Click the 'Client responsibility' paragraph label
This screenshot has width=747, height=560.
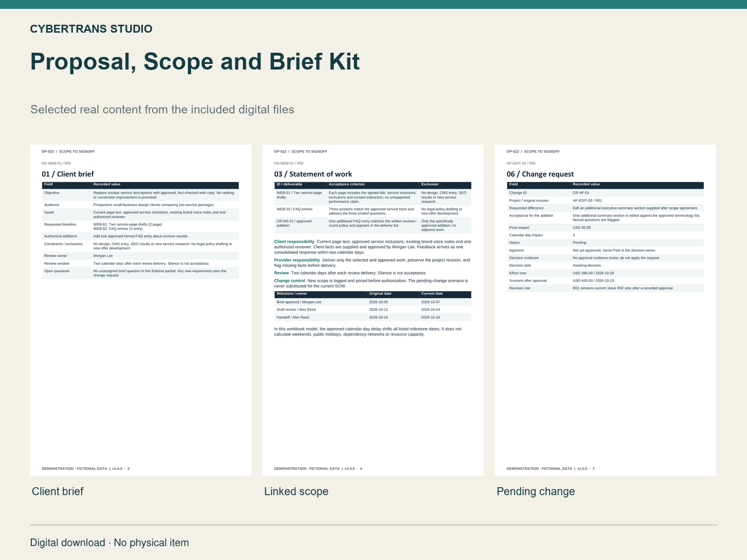[x=294, y=242]
